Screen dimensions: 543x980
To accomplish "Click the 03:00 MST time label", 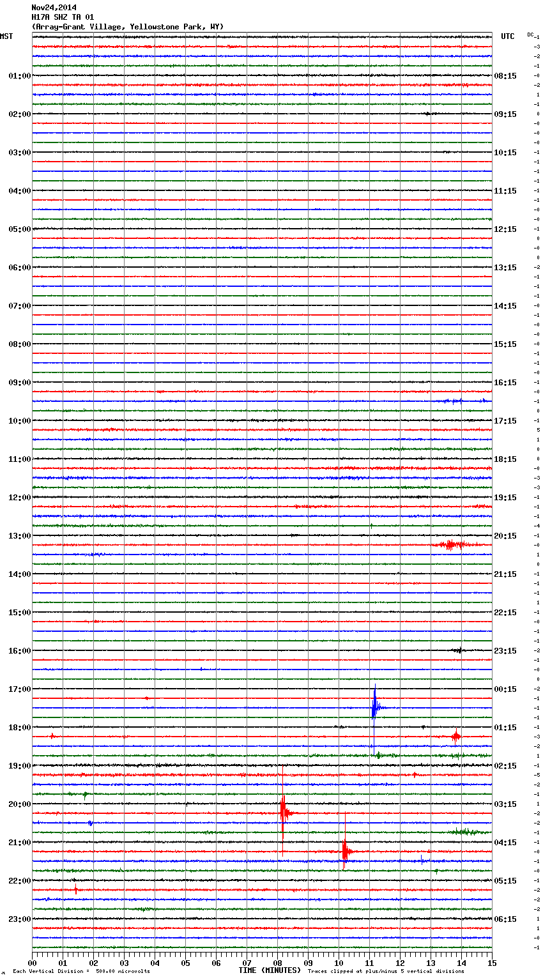I will pos(19,153).
